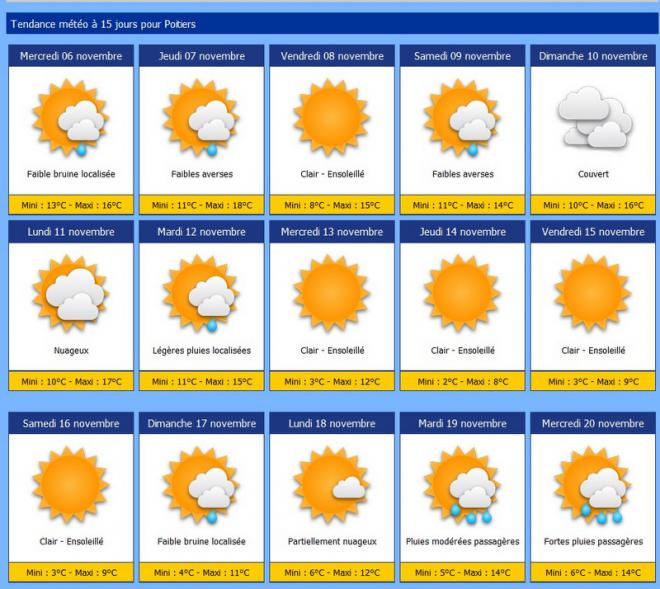The image size is (660, 589).
Task: Select the 'Vendredi 08 novembre' header
Action: pyautogui.click(x=332, y=56)
